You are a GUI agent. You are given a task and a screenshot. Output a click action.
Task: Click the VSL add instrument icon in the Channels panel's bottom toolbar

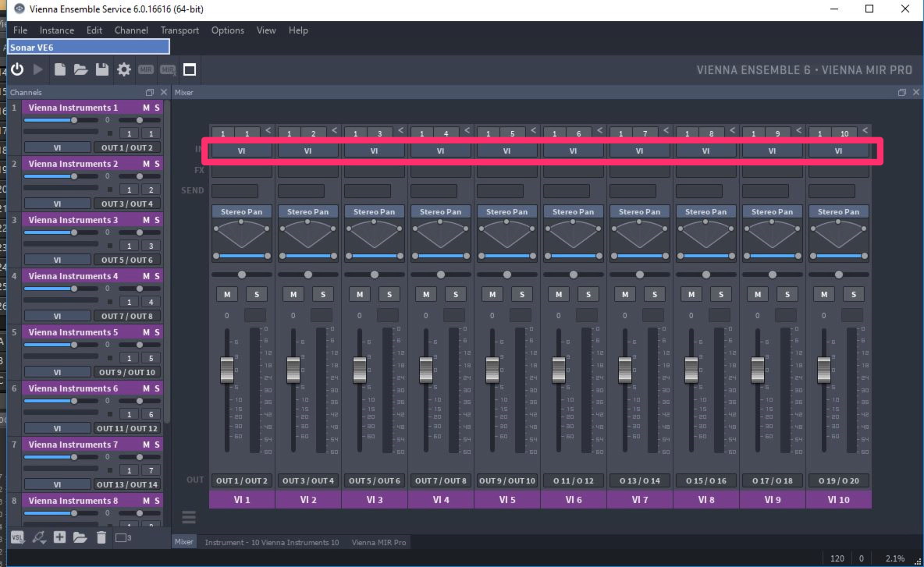pos(17,537)
